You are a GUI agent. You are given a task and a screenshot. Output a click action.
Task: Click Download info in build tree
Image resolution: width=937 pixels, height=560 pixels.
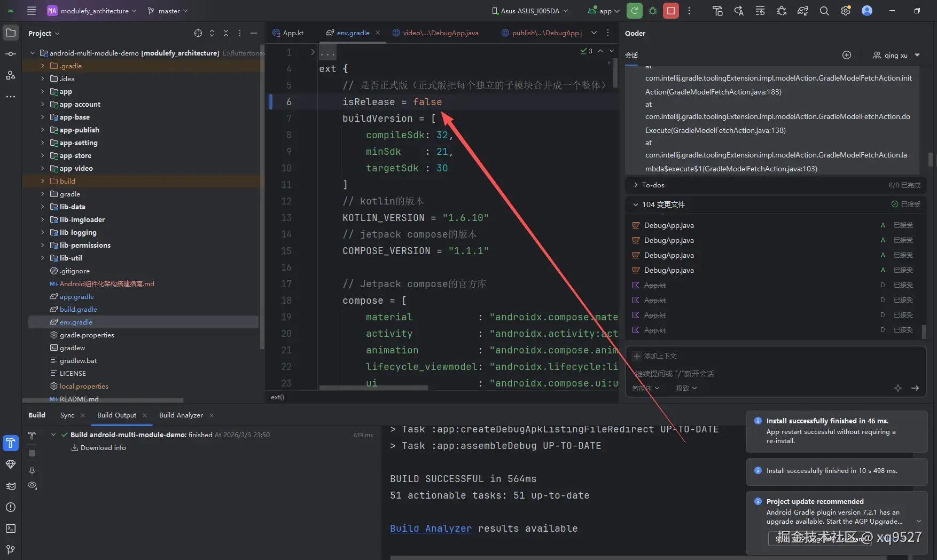pyautogui.click(x=103, y=448)
